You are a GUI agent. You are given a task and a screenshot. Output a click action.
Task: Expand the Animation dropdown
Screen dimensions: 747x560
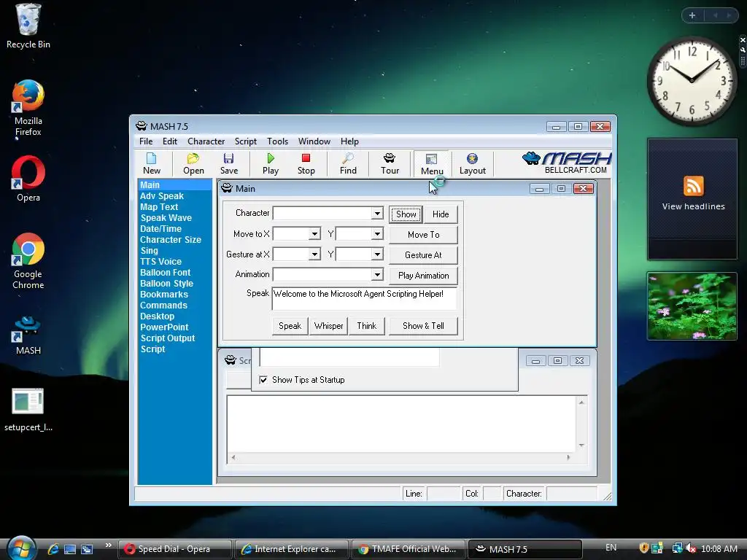tap(377, 275)
